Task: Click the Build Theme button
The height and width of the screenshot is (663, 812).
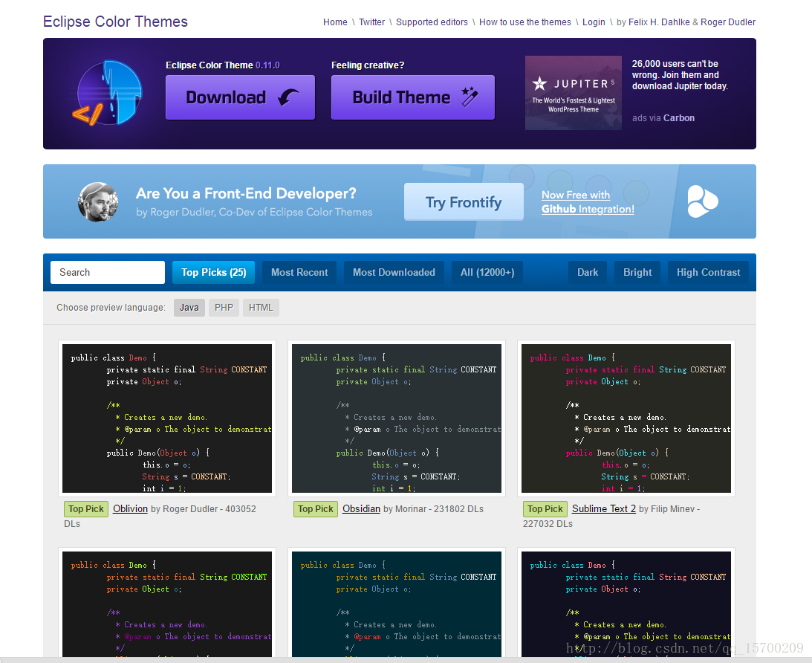Action: [x=413, y=97]
